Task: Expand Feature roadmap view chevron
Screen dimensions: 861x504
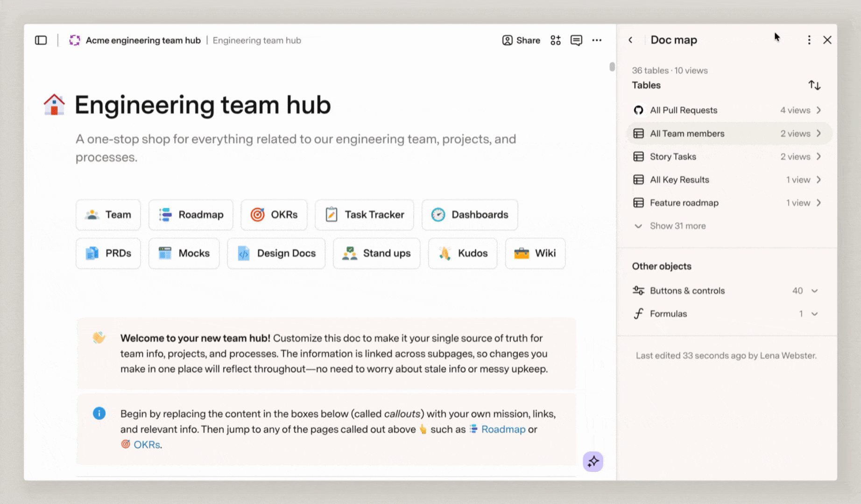Action: tap(819, 203)
